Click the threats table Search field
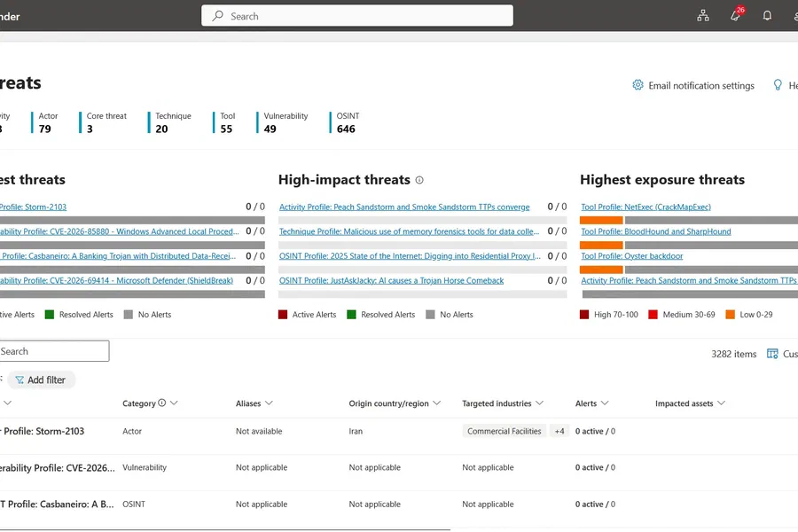 pyautogui.click(x=54, y=351)
